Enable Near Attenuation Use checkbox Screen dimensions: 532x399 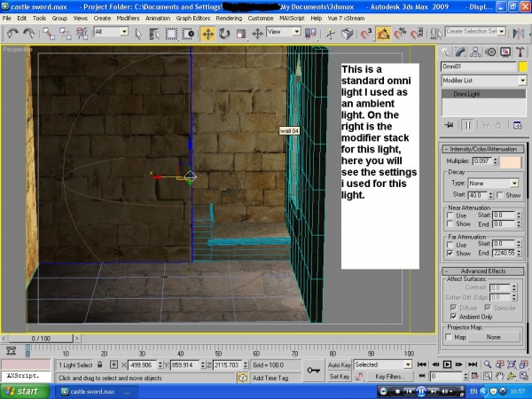[450, 215]
